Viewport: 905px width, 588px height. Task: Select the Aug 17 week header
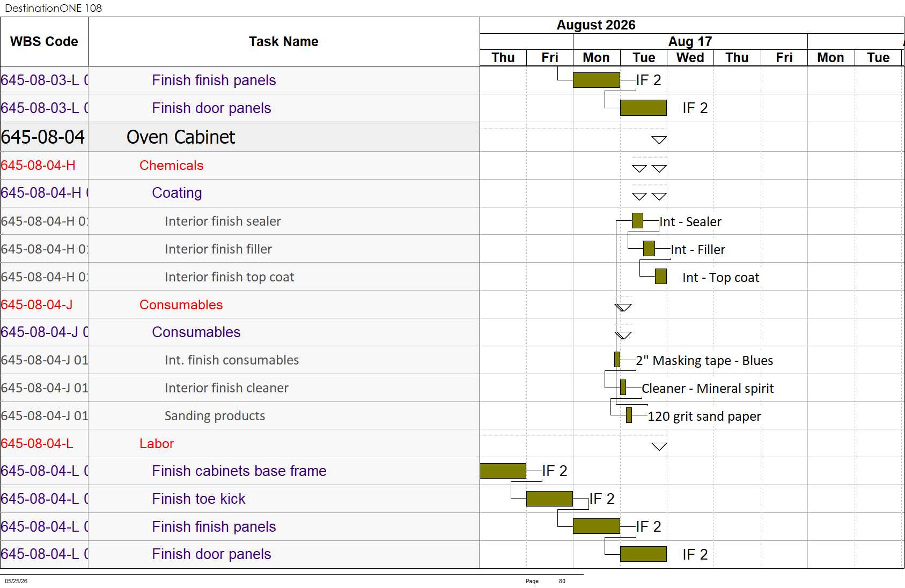690,42
